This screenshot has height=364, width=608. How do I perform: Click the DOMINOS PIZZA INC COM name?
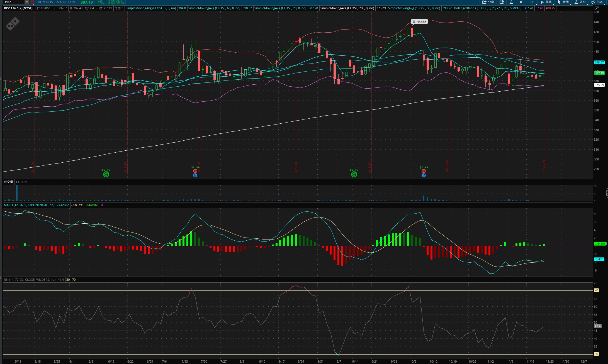(x=57, y=2)
